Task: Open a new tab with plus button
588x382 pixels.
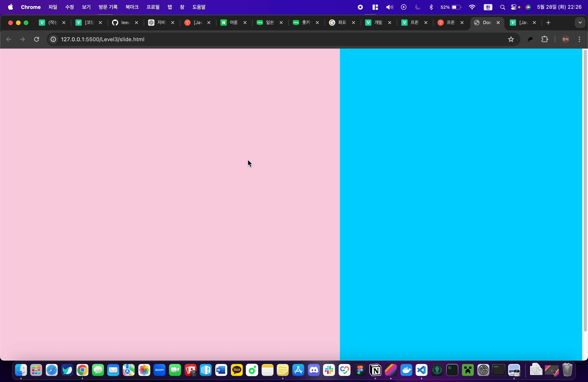Action: (548, 23)
